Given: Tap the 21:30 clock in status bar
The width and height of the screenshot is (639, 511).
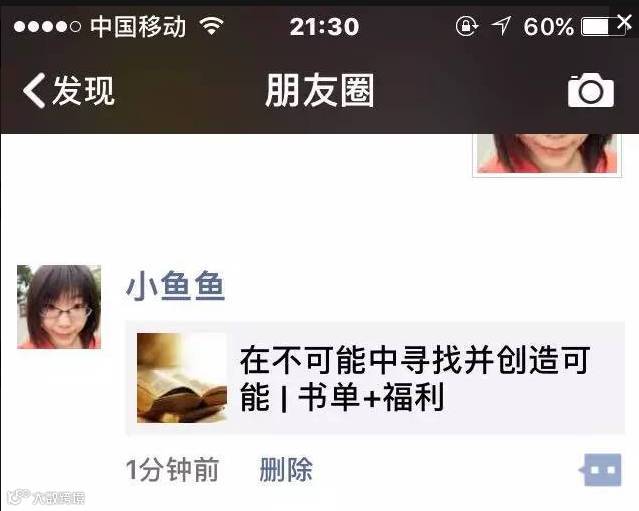Looking at the screenshot, I should click(x=324, y=27).
